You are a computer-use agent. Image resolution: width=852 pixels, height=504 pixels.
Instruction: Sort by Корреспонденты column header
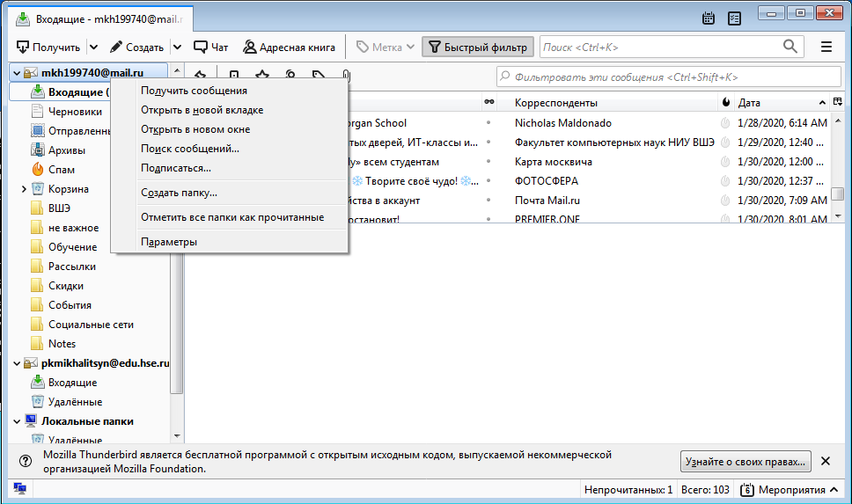click(607, 103)
